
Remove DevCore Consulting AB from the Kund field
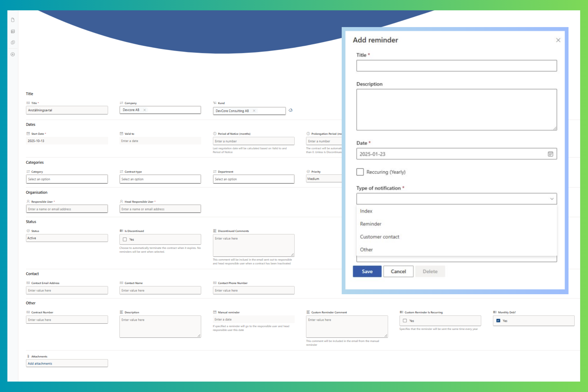[x=254, y=111]
